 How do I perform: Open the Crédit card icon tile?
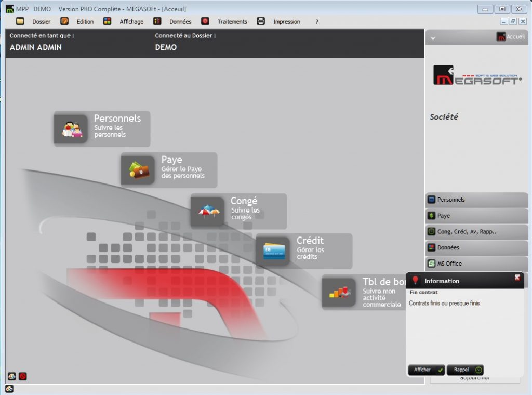click(273, 251)
